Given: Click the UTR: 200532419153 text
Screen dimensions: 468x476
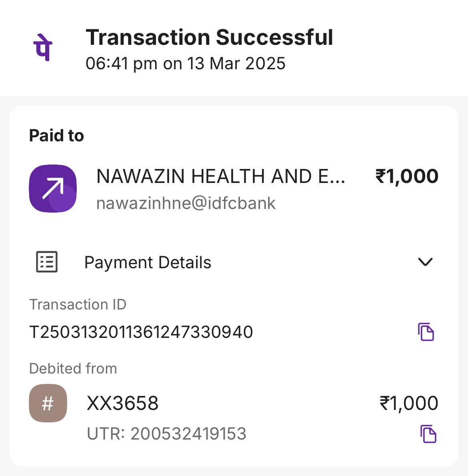Looking at the screenshot, I should point(166,434).
